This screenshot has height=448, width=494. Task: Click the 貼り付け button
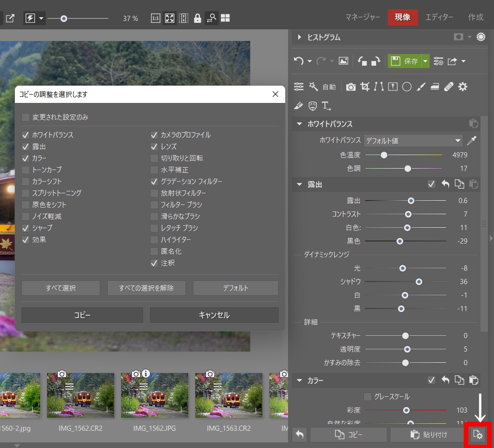[x=428, y=434]
